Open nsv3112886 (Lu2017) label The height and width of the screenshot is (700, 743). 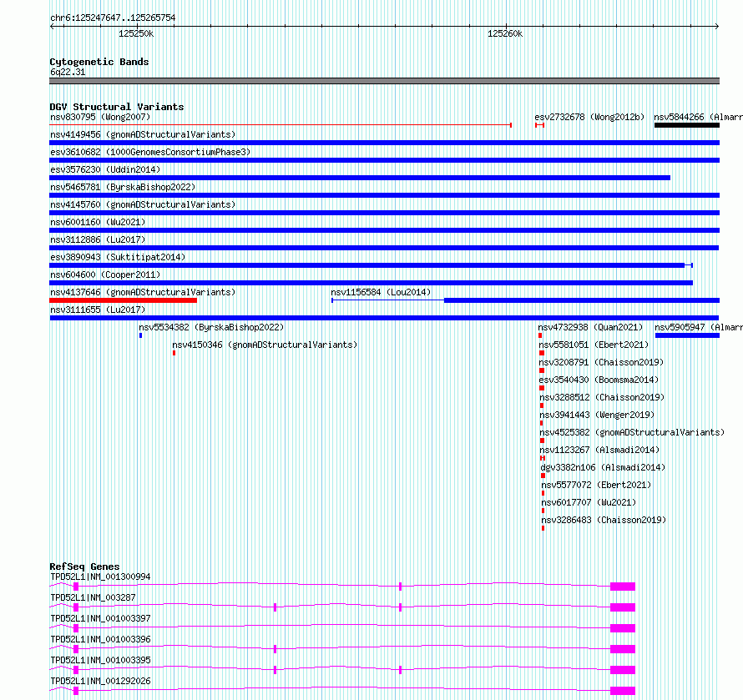[98, 239]
